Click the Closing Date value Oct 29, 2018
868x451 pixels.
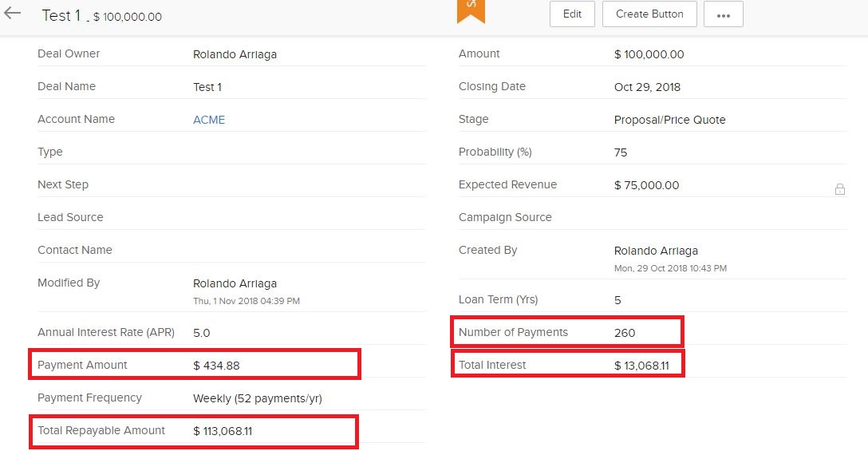(647, 87)
